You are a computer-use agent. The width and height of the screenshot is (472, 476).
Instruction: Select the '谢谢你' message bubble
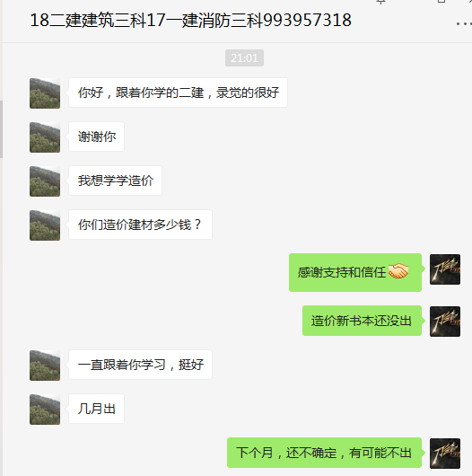[x=96, y=137]
